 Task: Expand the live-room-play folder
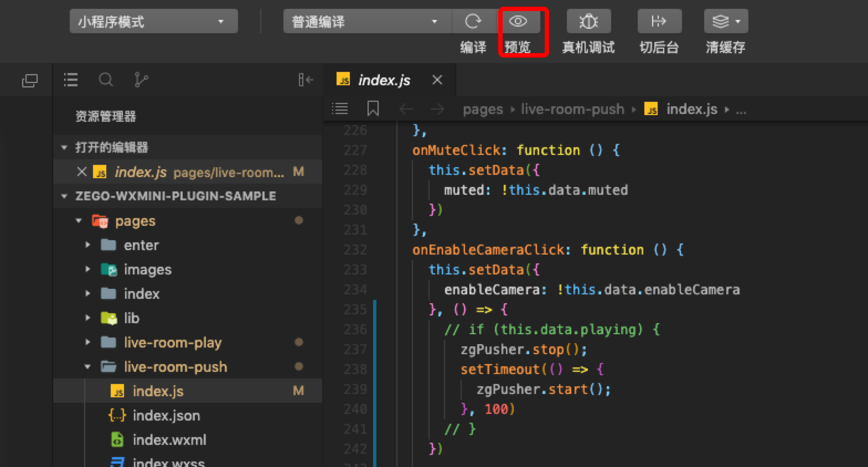pos(87,343)
